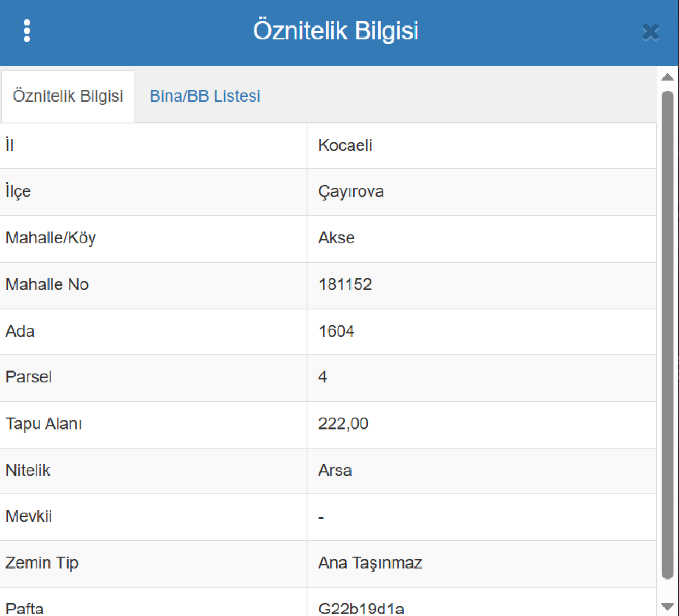Click scrollbar down arrow
Image resolution: width=679 pixels, height=616 pixels.
tap(667, 606)
